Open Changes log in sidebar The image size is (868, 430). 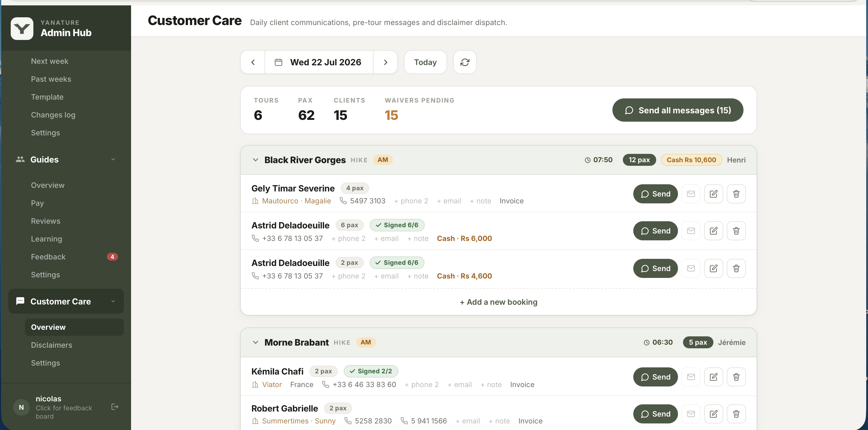53,115
